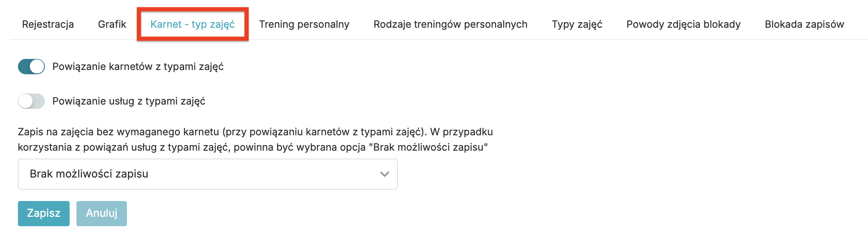
Task: Open Rodzaje treningów personalnych tab
Action: click(450, 24)
